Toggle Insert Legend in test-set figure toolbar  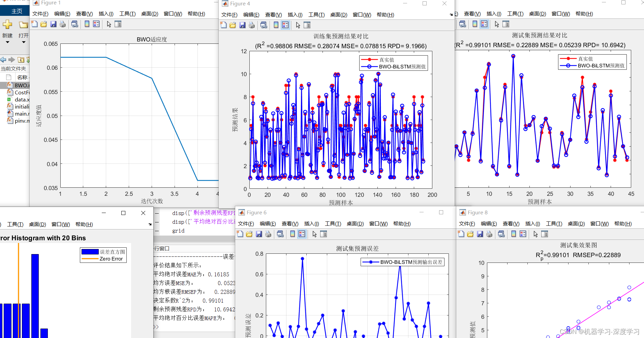pyautogui.click(x=484, y=24)
